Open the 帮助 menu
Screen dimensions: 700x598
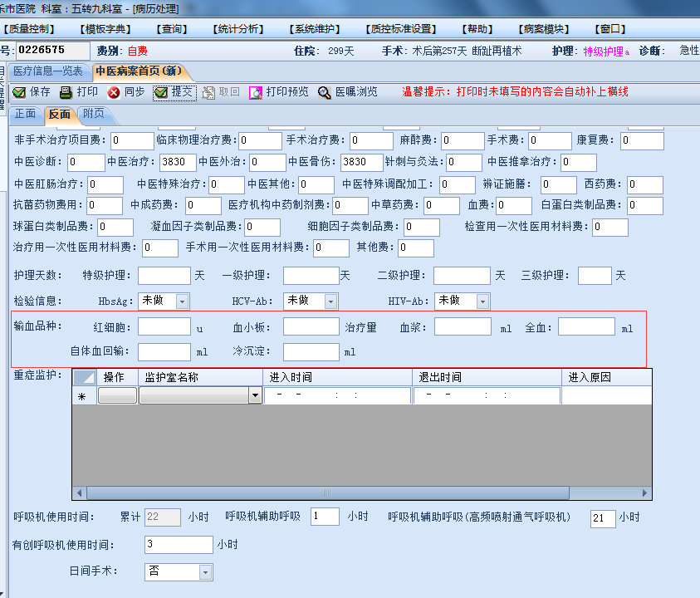pyautogui.click(x=477, y=29)
